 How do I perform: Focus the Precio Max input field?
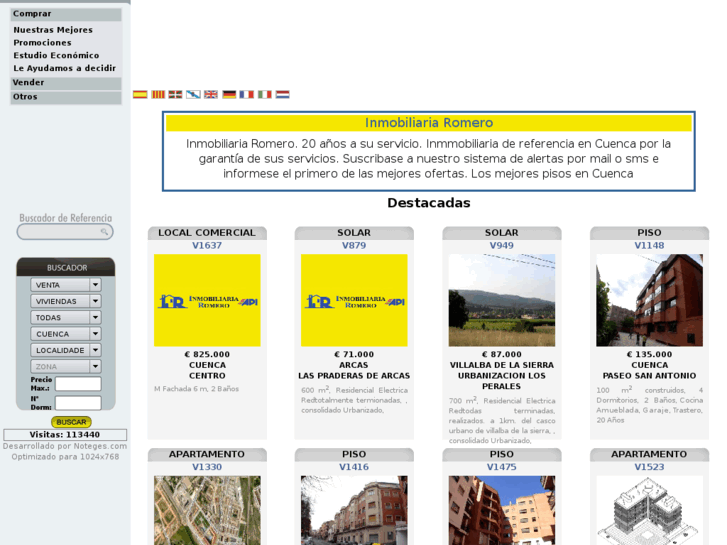tap(78, 384)
